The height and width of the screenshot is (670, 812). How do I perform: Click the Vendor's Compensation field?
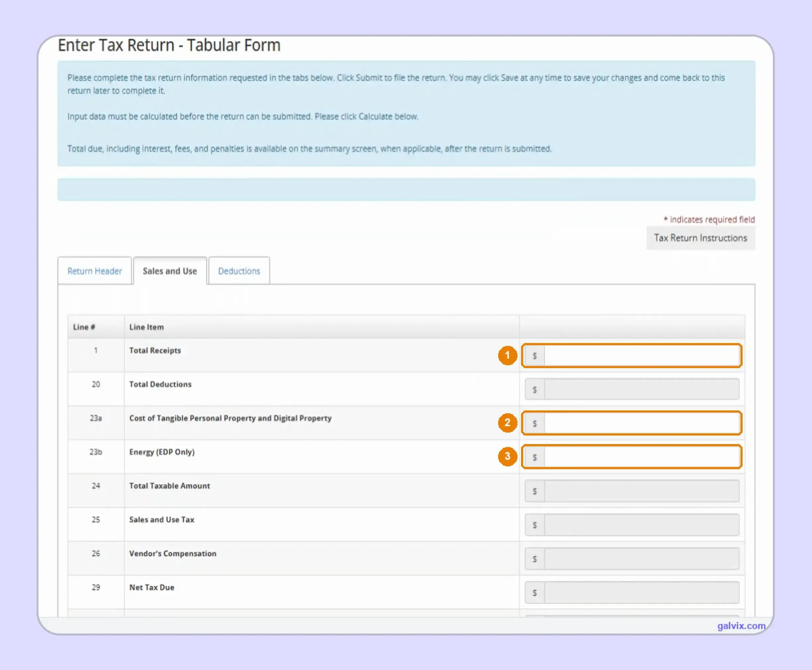tap(642, 559)
